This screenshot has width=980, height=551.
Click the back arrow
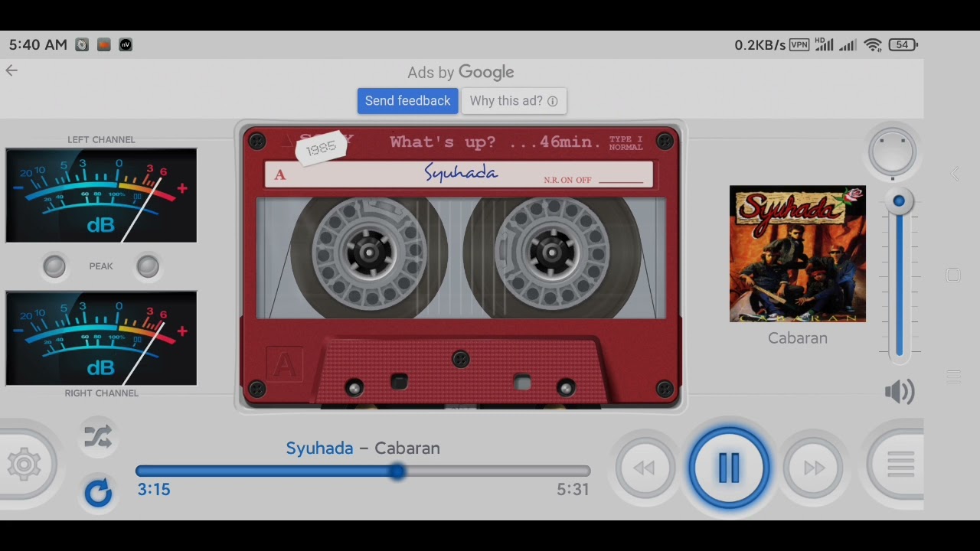coord(11,70)
